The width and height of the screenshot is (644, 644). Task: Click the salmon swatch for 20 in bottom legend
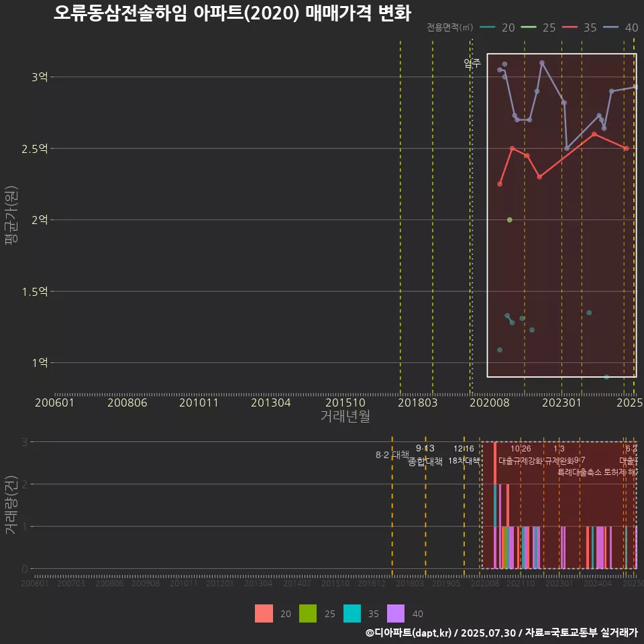[x=264, y=614]
